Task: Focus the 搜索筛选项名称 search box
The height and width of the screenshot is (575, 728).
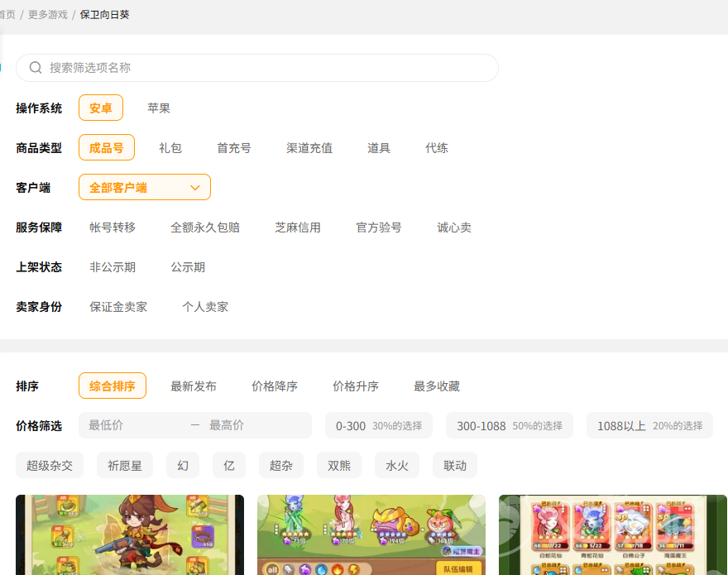Action: click(x=265, y=68)
